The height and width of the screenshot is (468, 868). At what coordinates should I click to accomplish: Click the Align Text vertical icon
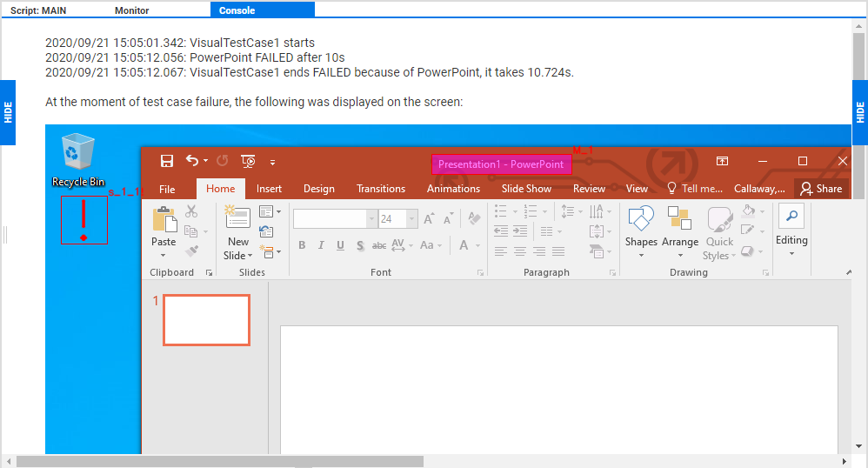point(596,231)
